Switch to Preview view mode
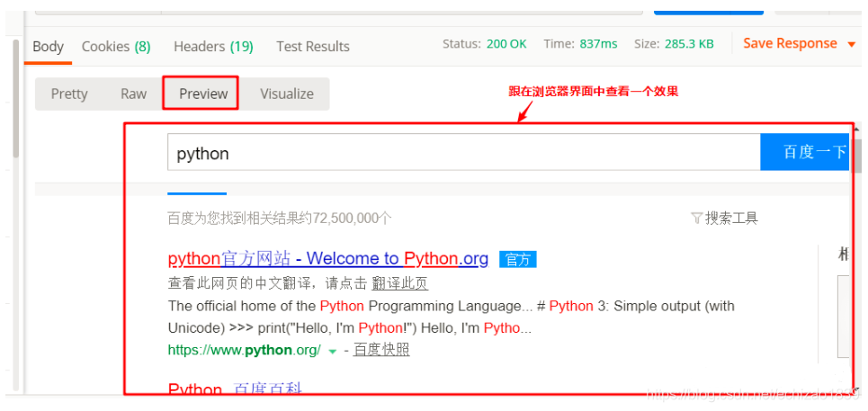The height and width of the screenshot is (411, 868). click(x=203, y=94)
